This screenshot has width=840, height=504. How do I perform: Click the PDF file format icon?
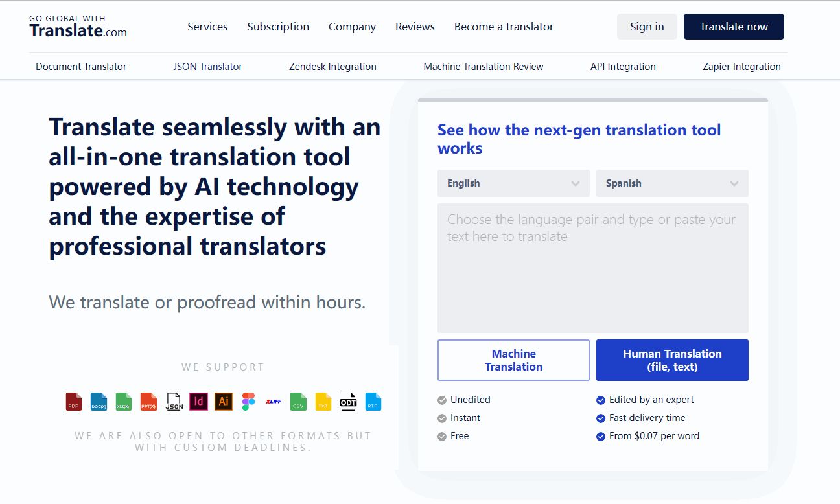pyautogui.click(x=74, y=402)
